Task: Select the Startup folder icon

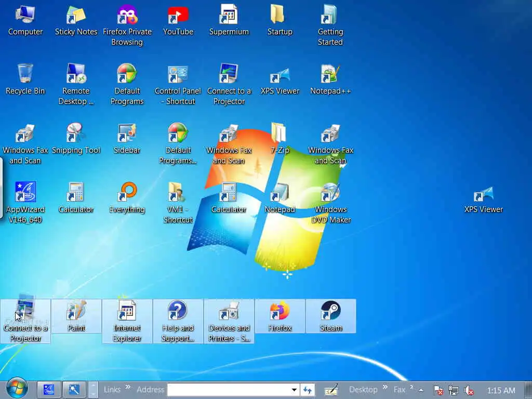Action: pos(280,20)
